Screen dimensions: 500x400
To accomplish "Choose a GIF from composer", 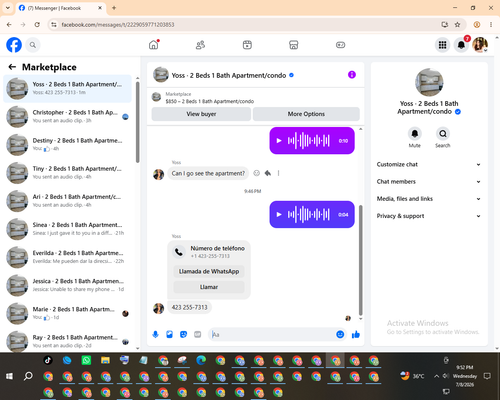I will pos(197,334).
